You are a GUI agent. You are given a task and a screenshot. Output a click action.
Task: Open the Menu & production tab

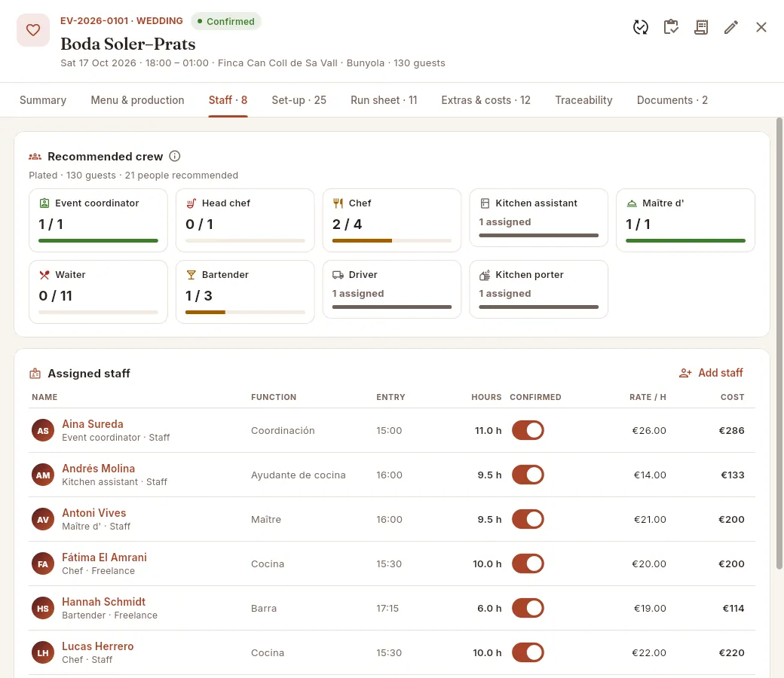(x=137, y=100)
